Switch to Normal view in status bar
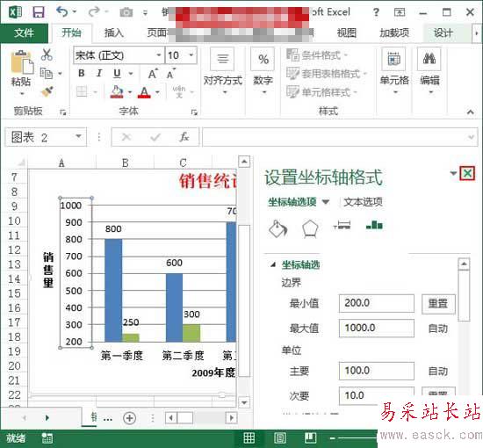This screenshot has width=483, height=448. (249, 437)
